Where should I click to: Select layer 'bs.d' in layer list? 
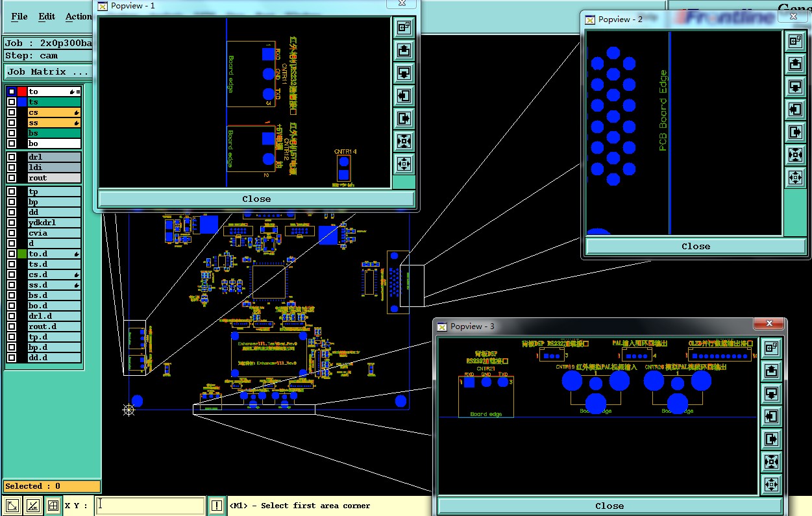pos(54,295)
